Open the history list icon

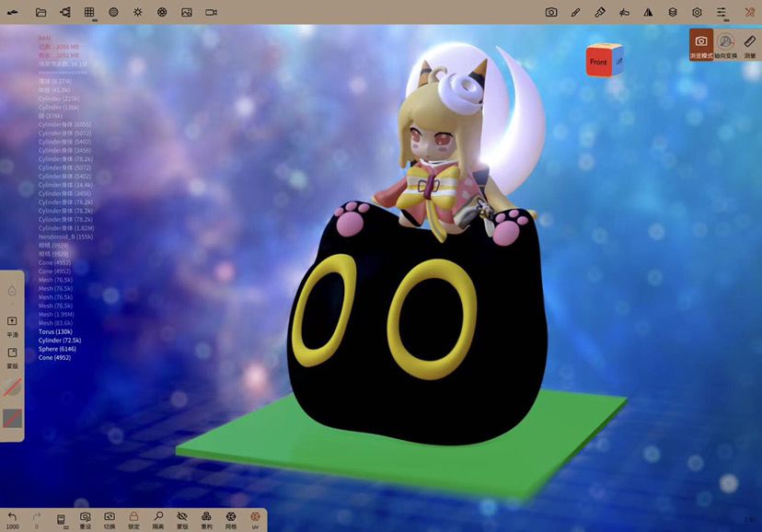click(62, 520)
